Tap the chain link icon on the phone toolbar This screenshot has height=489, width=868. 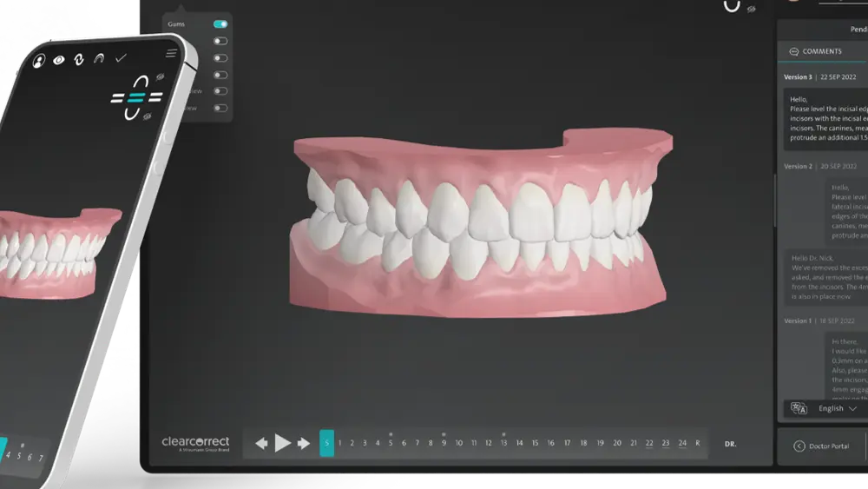(79, 59)
